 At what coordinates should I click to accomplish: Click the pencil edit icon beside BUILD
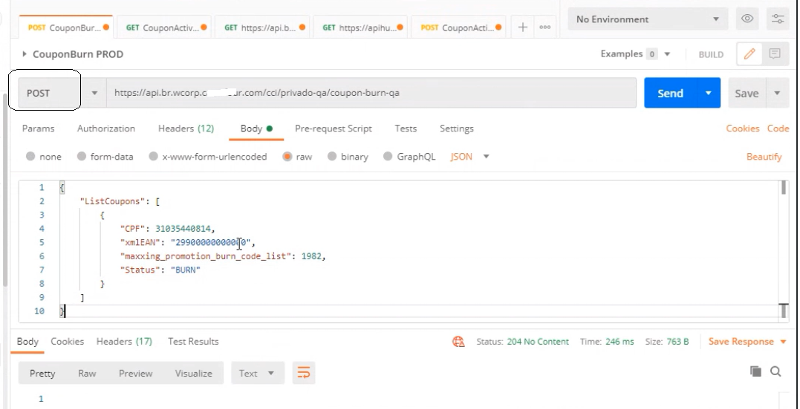749,54
